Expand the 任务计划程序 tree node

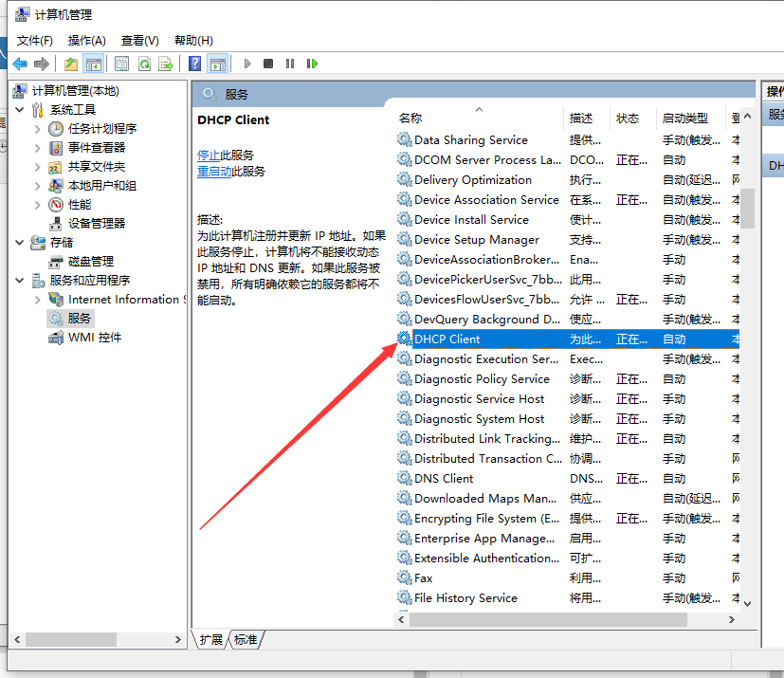(37, 129)
